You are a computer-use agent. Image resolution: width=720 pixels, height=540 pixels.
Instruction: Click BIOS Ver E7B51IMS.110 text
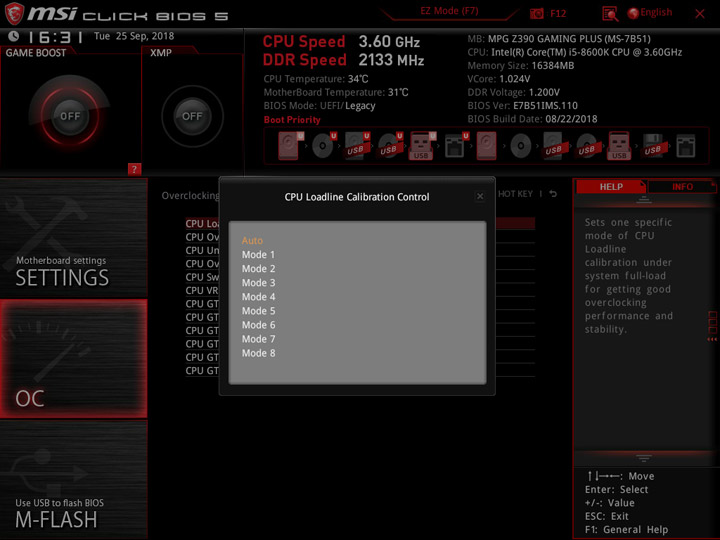[x=523, y=106]
